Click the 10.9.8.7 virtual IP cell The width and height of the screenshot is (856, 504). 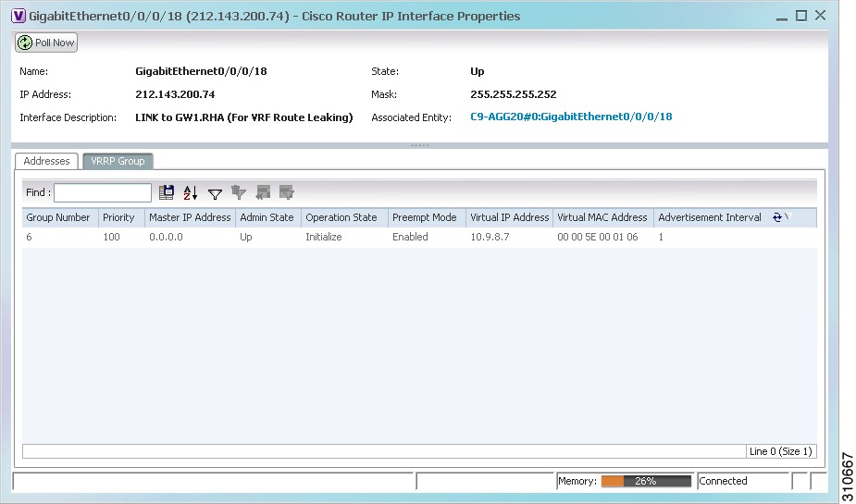tap(509, 238)
